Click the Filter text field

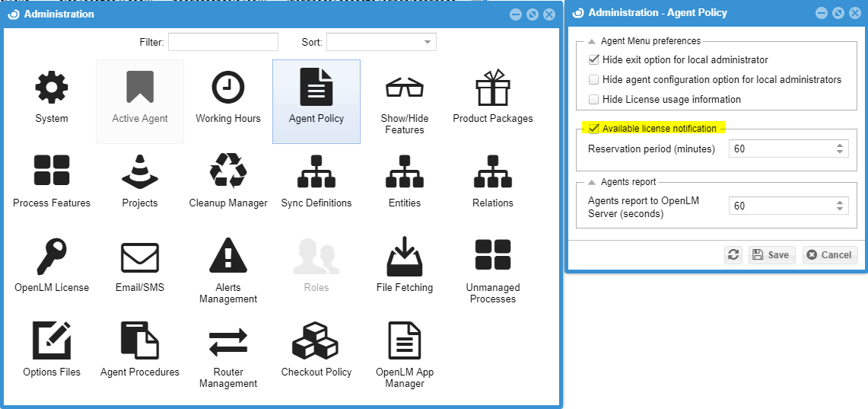pos(223,42)
